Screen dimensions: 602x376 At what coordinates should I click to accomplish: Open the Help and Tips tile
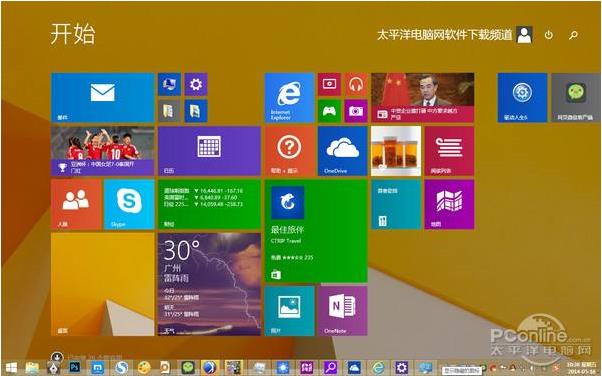tap(289, 151)
